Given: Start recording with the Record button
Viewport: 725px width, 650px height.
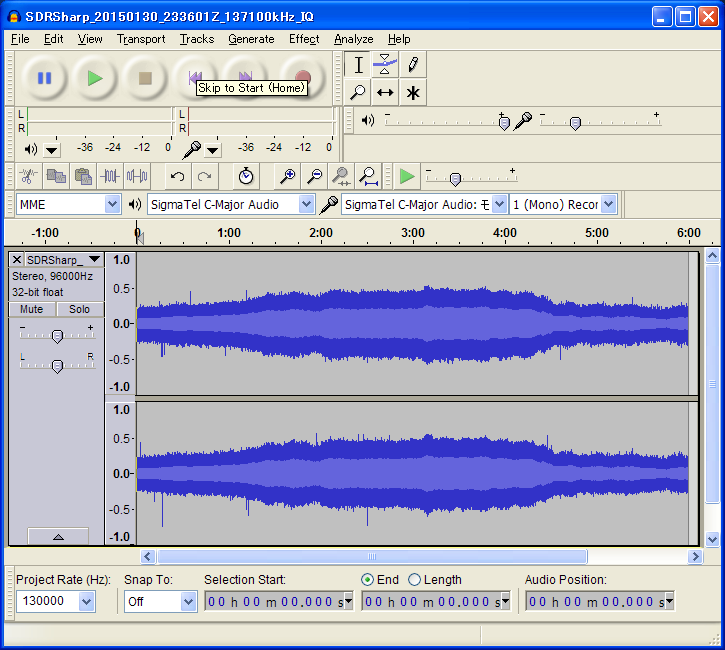Looking at the screenshot, I should coord(302,77).
